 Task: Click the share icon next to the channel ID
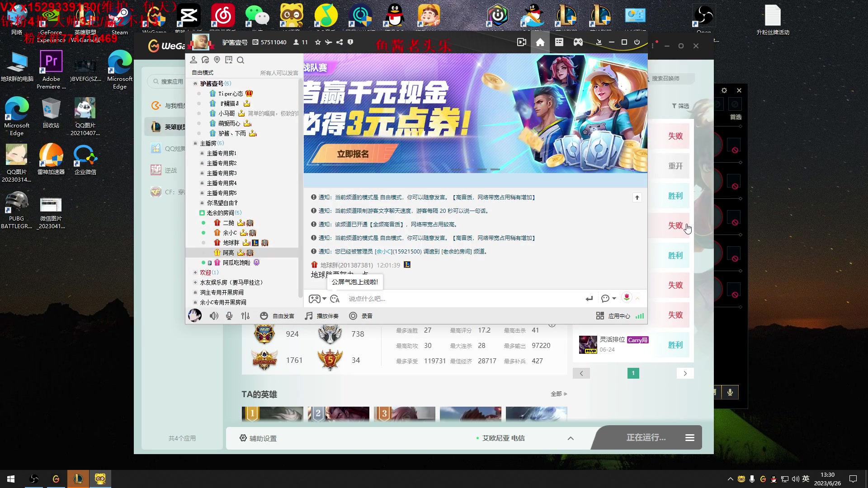pos(340,42)
